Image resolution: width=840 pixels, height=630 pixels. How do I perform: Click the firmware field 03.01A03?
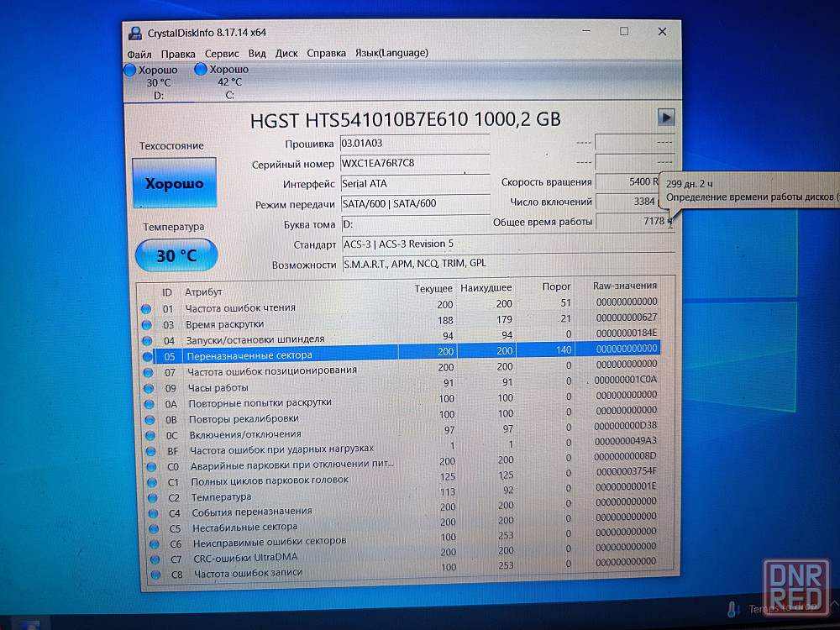pyautogui.click(x=415, y=143)
